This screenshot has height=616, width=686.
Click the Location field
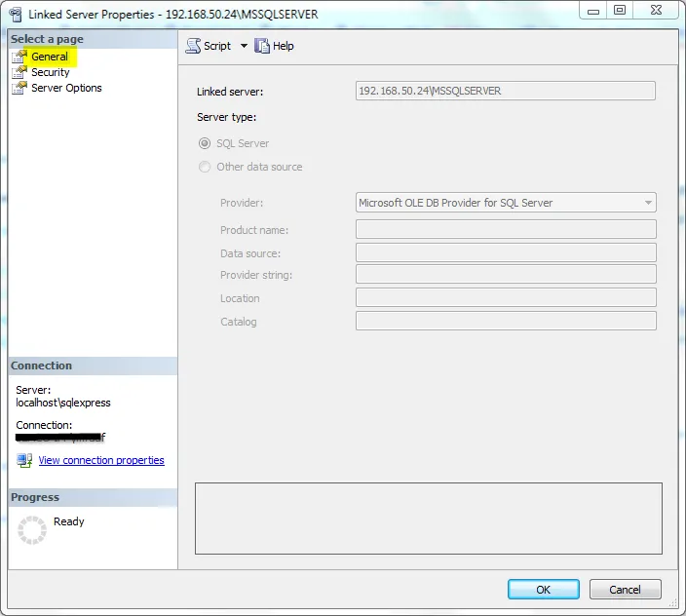pyautogui.click(x=506, y=297)
